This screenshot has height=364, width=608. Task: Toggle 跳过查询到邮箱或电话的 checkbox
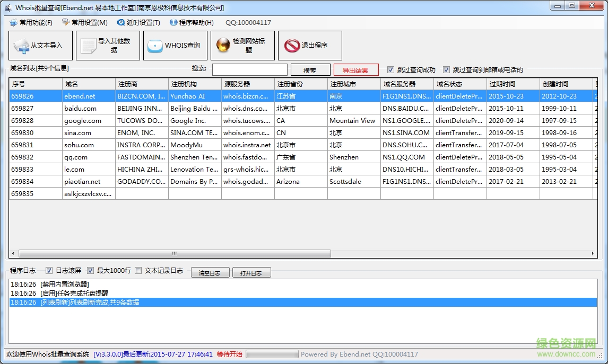(446, 69)
